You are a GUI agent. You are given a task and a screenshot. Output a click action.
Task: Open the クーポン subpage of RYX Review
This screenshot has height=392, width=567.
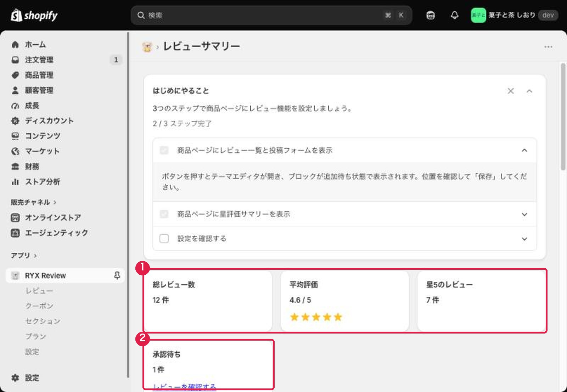39,306
